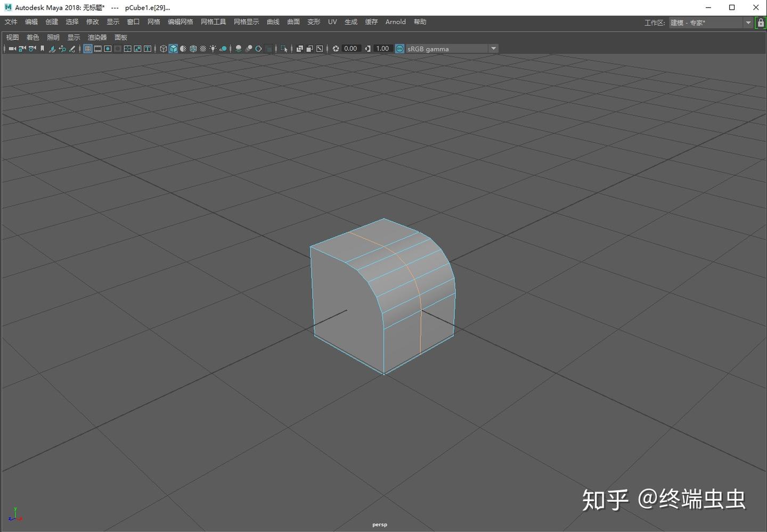This screenshot has height=532, width=767.
Task: Open the workspace selector dropdown
Action: (x=748, y=22)
